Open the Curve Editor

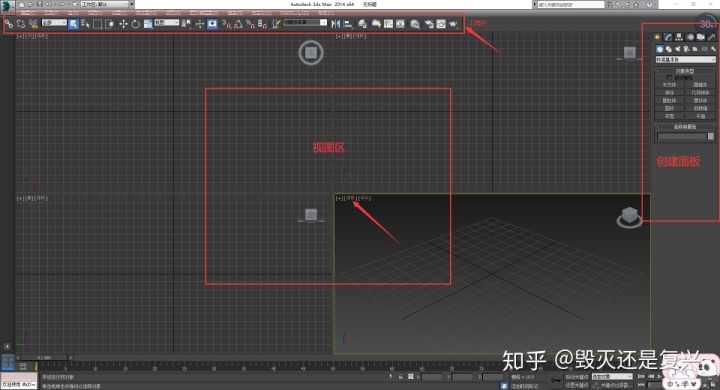coord(388,23)
